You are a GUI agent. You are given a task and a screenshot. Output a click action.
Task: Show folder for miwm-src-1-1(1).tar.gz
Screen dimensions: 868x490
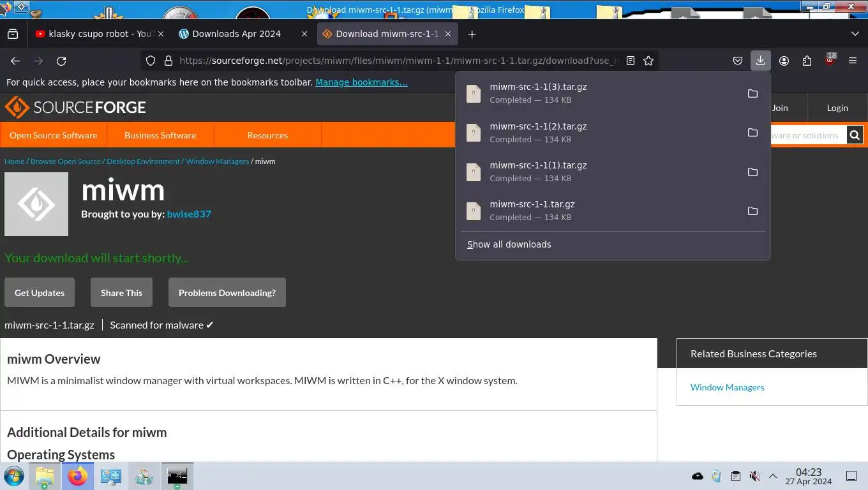[x=752, y=172]
